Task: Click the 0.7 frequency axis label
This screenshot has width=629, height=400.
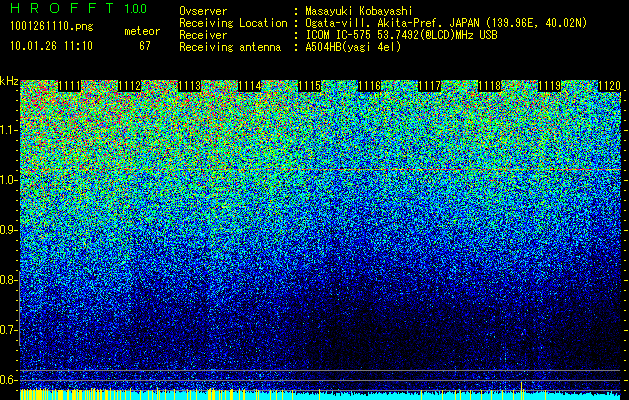Action: (9, 330)
